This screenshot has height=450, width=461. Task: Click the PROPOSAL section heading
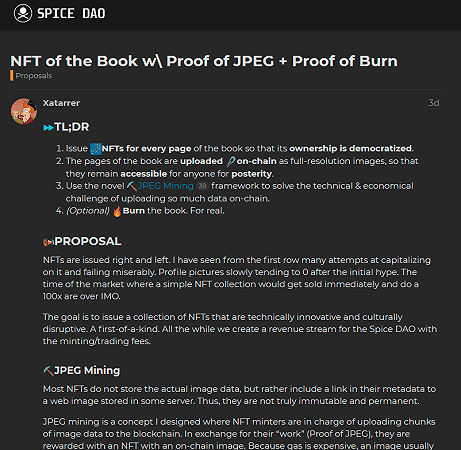[x=88, y=241]
